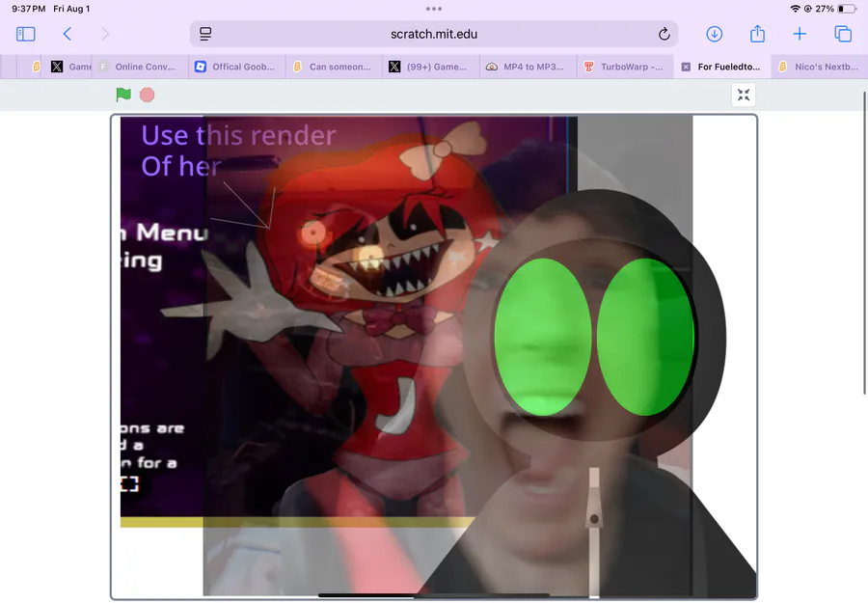Open the page settings menu in the address bar
Image resolution: width=868 pixels, height=603 pixels.
coord(205,35)
